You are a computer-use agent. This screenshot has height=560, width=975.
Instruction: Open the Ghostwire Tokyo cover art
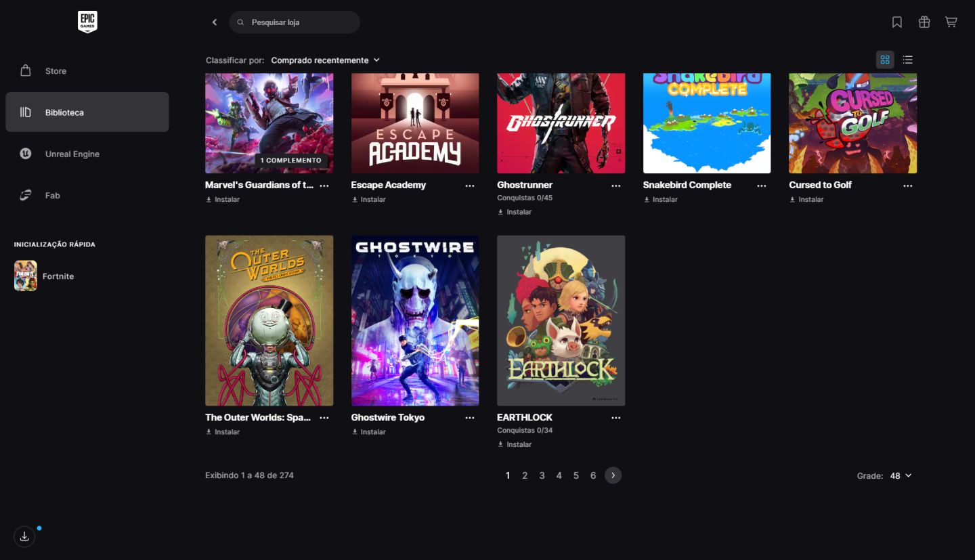point(415,321)
